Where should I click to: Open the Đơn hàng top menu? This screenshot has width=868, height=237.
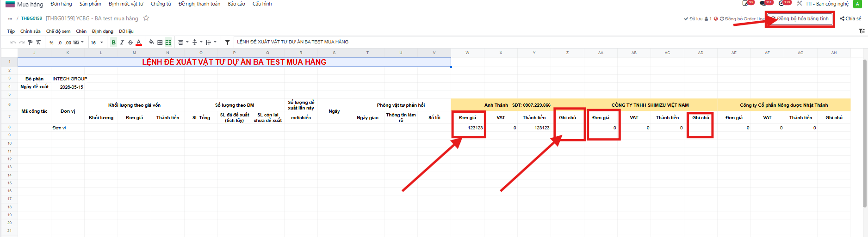(x=61, y=4)
